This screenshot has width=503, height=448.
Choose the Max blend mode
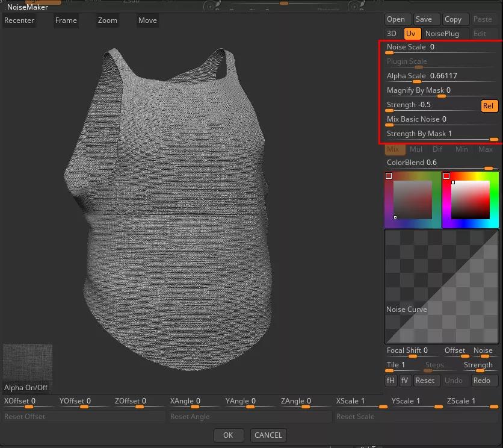tap(485, 149)
